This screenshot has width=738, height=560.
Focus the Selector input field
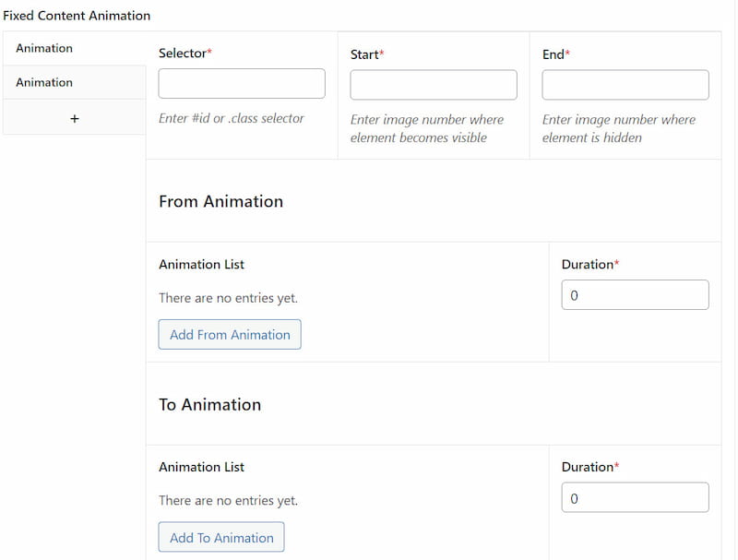tap(242, 84)
